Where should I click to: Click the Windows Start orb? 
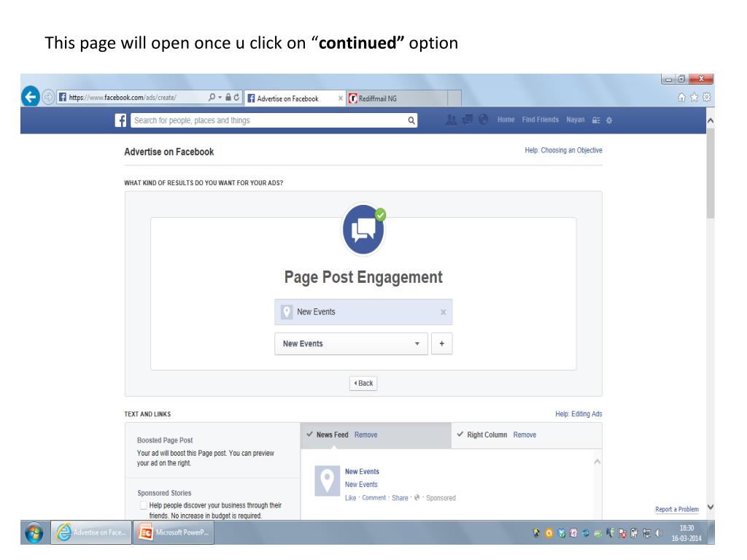point(34,532)
